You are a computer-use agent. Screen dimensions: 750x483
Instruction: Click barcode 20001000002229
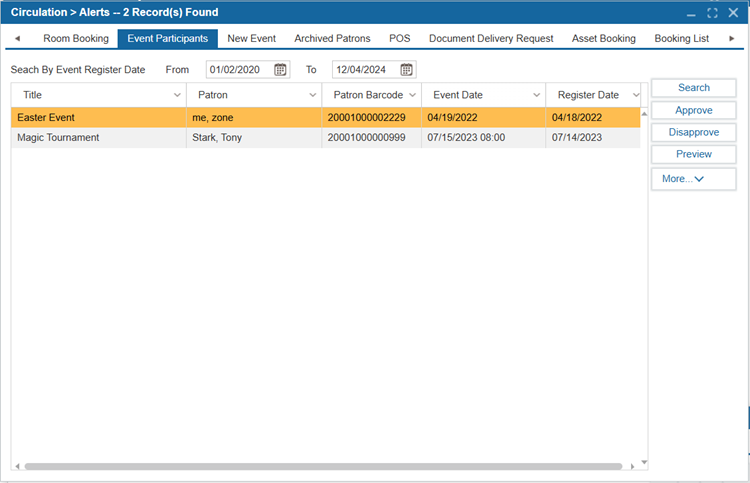366,118
